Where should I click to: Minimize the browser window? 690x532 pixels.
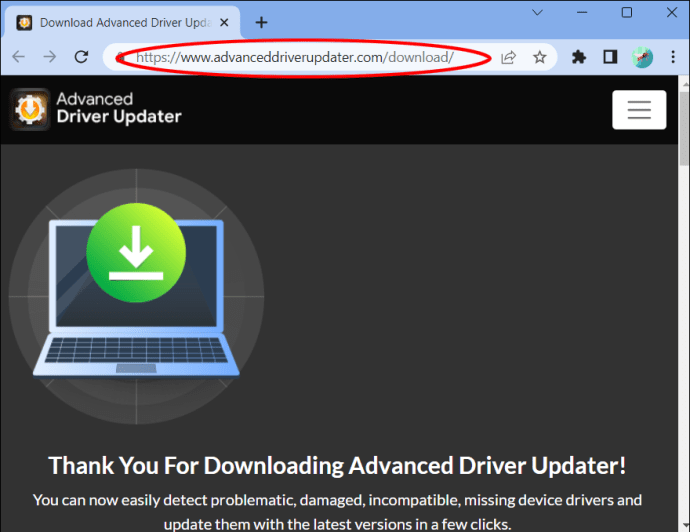point(582,12)
